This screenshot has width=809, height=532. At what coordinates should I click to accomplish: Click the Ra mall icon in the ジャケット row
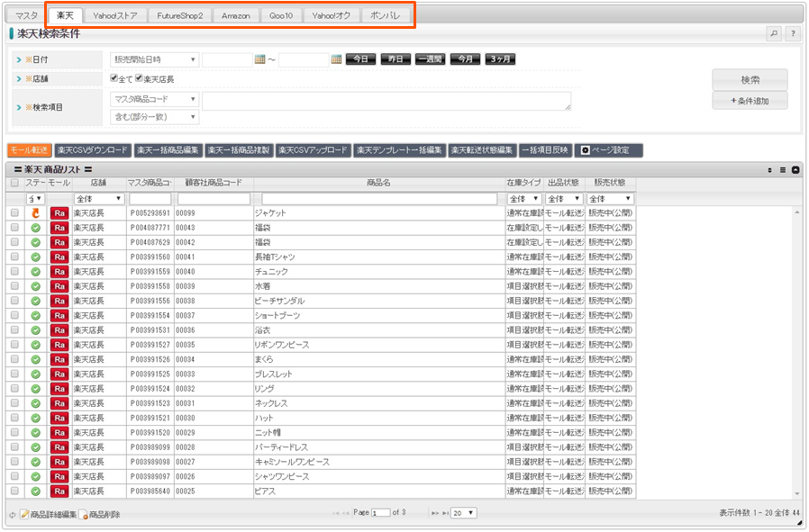point(59,213)
